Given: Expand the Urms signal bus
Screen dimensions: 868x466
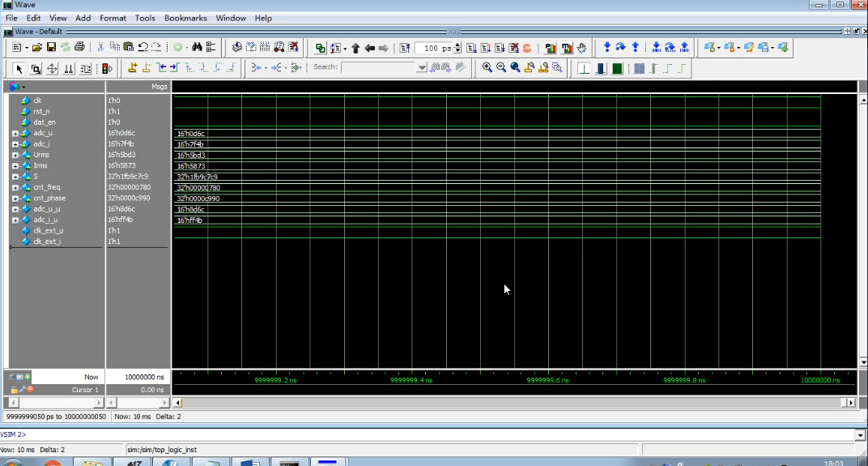Looking at the screenshot, I should [x=15, y=155].
